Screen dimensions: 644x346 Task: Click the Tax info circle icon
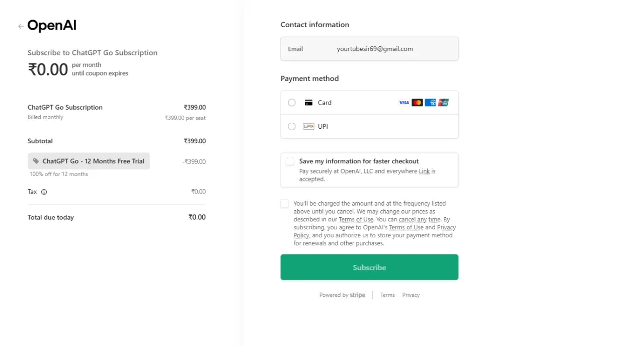(x=44, y=192)
